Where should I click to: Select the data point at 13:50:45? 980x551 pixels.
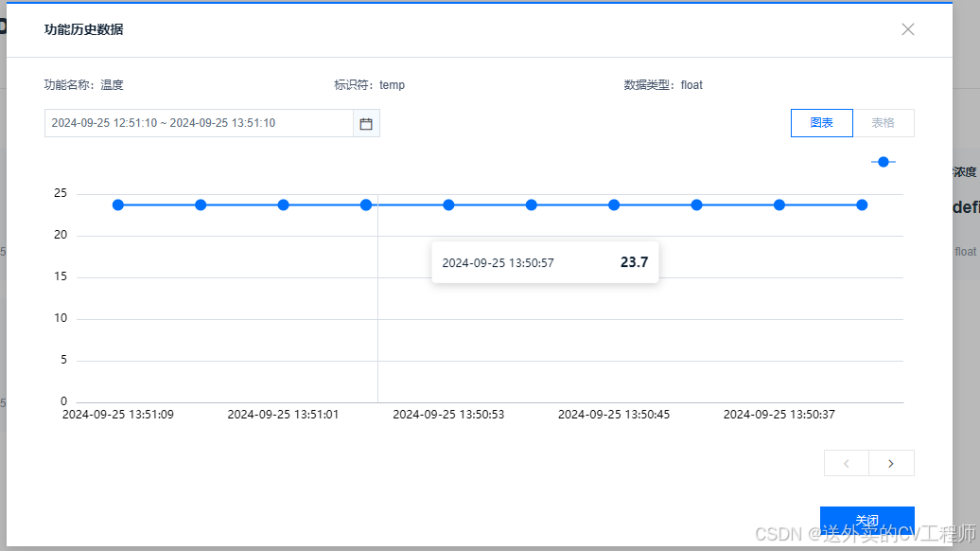click(614, 204)
